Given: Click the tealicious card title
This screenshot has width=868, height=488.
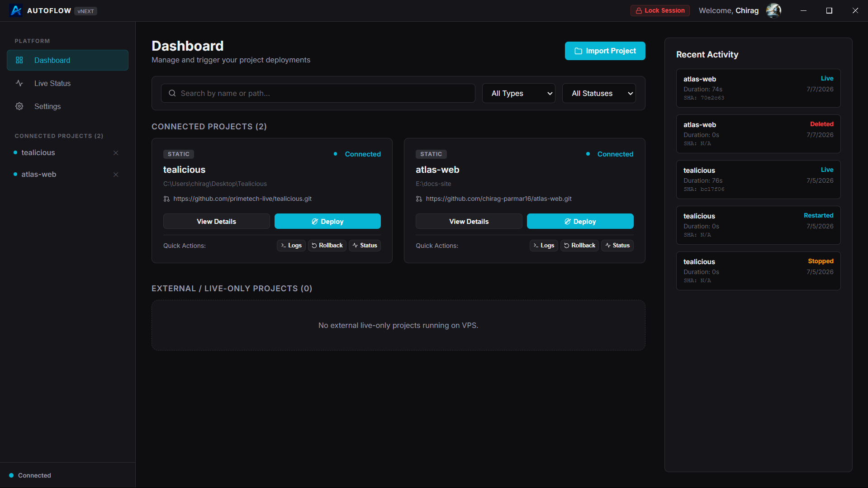Looking at the screenshot, I should [184, 170].
